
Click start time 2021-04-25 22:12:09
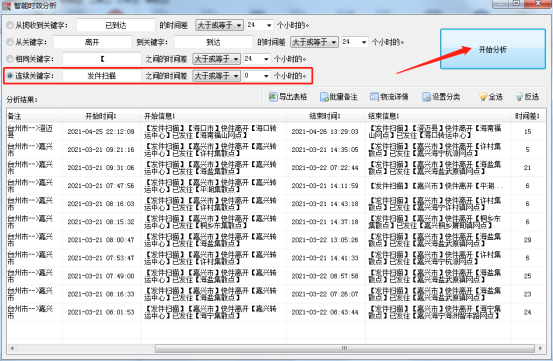[x=101, y=131]
